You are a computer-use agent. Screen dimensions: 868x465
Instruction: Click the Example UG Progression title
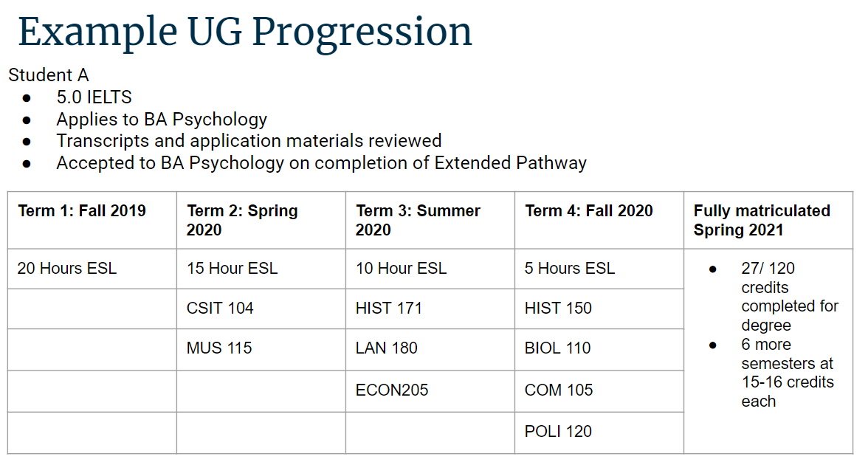click(x=245, y=32)
